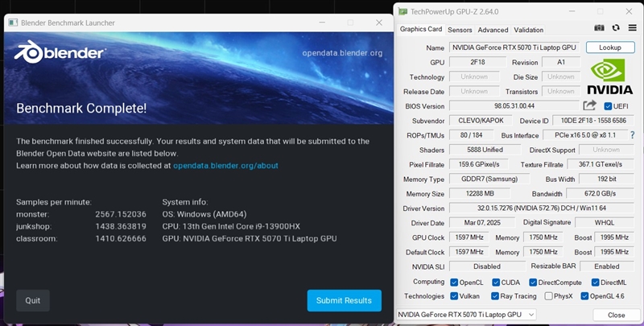
Task: Click the Bus Interface question mark icon
Action: (633, 134)
